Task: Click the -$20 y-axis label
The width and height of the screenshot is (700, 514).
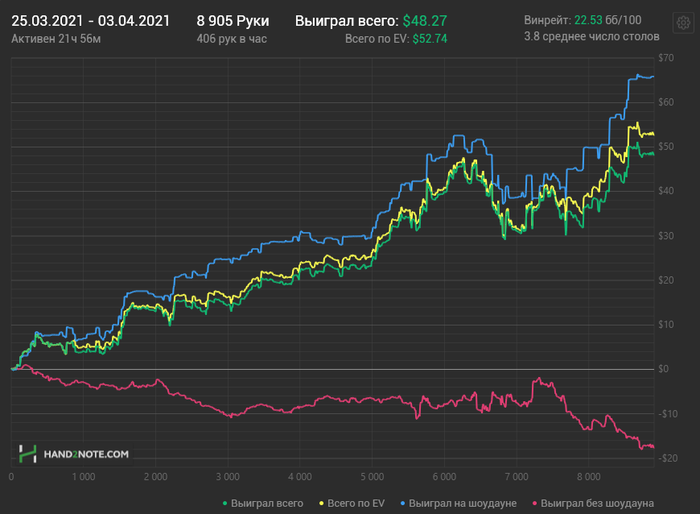Action: coord(667,458)
